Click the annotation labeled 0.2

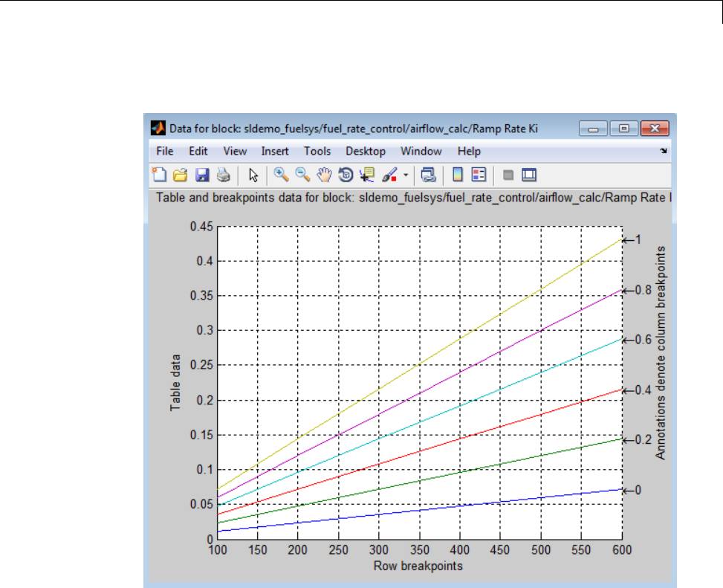637,440
